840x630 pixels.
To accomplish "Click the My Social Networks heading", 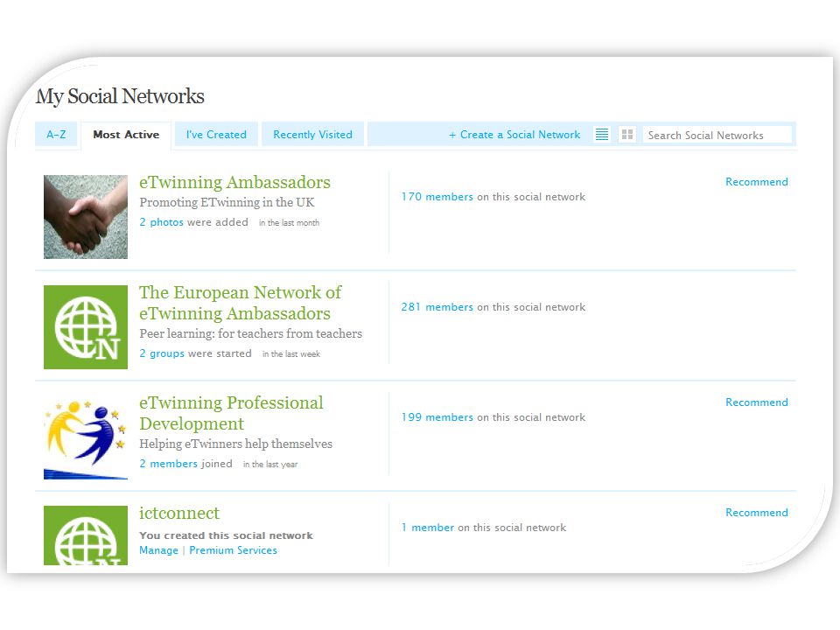I will 120,96.
